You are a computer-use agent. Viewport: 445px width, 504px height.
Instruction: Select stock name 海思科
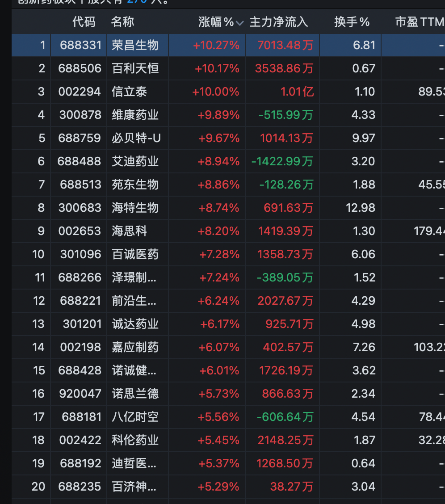(x=130, y=231)
